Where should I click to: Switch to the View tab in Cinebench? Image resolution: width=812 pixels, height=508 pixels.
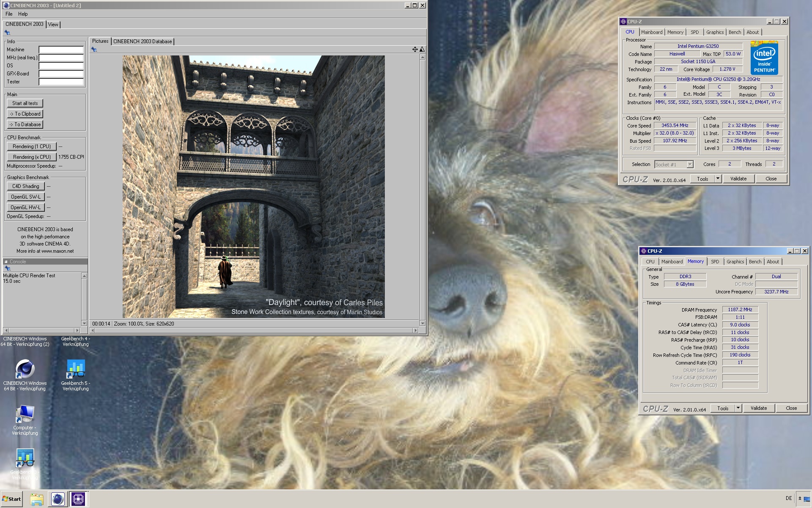pos(53,25)
